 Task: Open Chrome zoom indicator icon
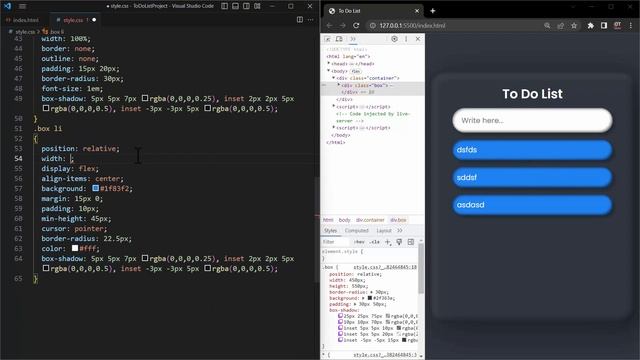[x=547, y=25]
